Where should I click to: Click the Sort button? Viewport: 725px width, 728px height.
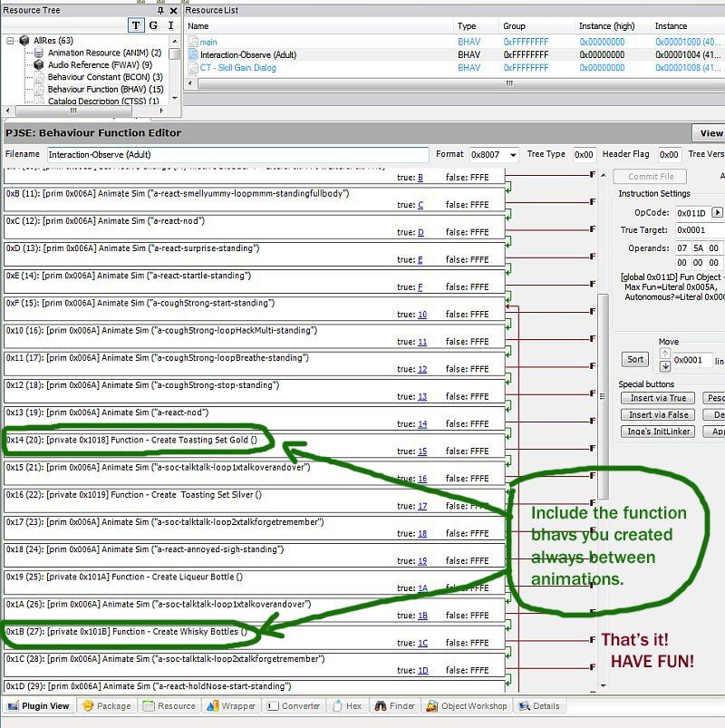(635, 359)
